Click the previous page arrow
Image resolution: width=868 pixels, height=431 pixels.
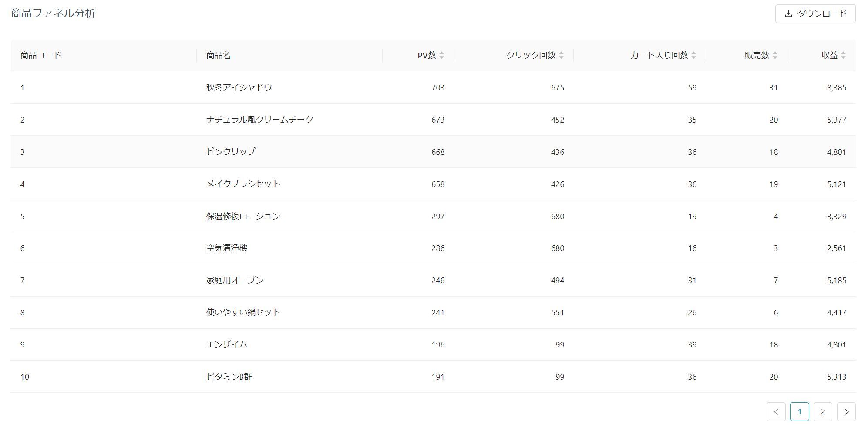777,411
